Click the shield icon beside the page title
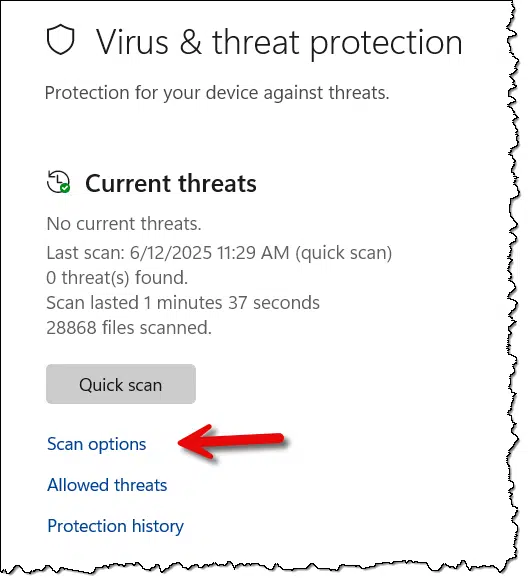528x582 pixels. (x=60, y=39)
